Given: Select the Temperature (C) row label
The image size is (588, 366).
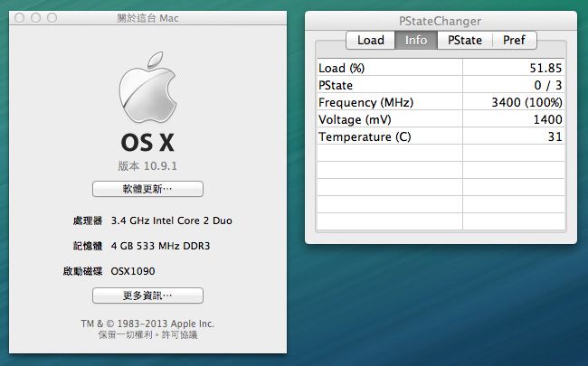Looking at the screenshot, I should [x=365, y=136].
